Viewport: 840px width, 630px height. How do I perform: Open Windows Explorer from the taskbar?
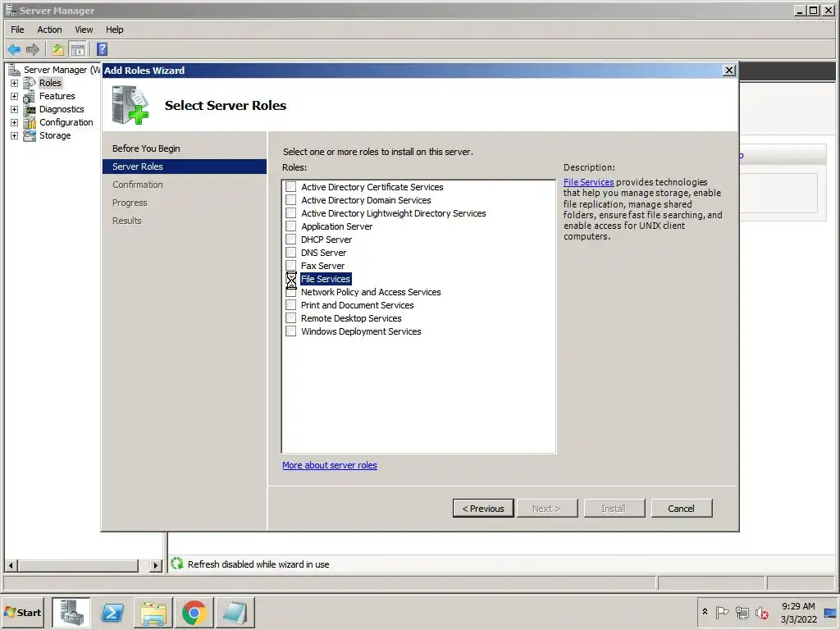[153, 612]
